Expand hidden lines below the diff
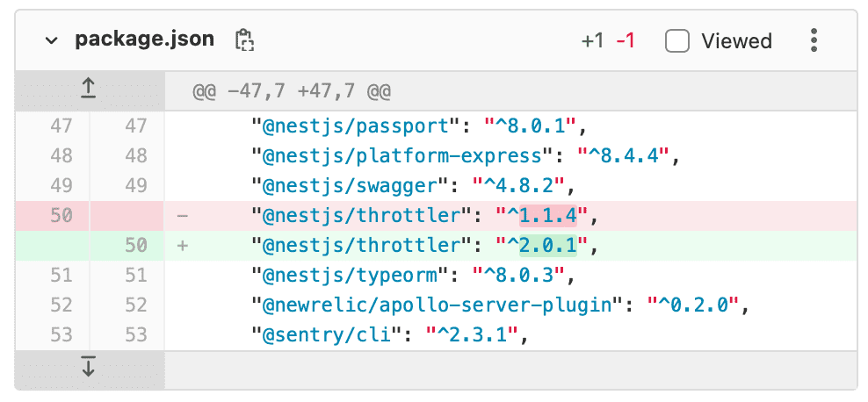This screenshot has height=402, width=868. 89,368
